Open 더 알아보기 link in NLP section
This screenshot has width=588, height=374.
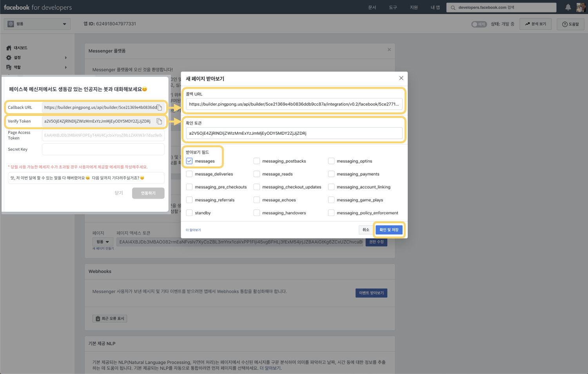click(x=270, y=368)
